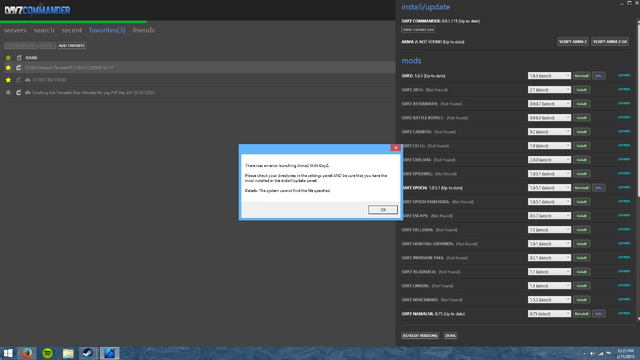Open Spotify from the taskbar
The image size is (640, 360).
pyautogui.click(x=47, y=353)
